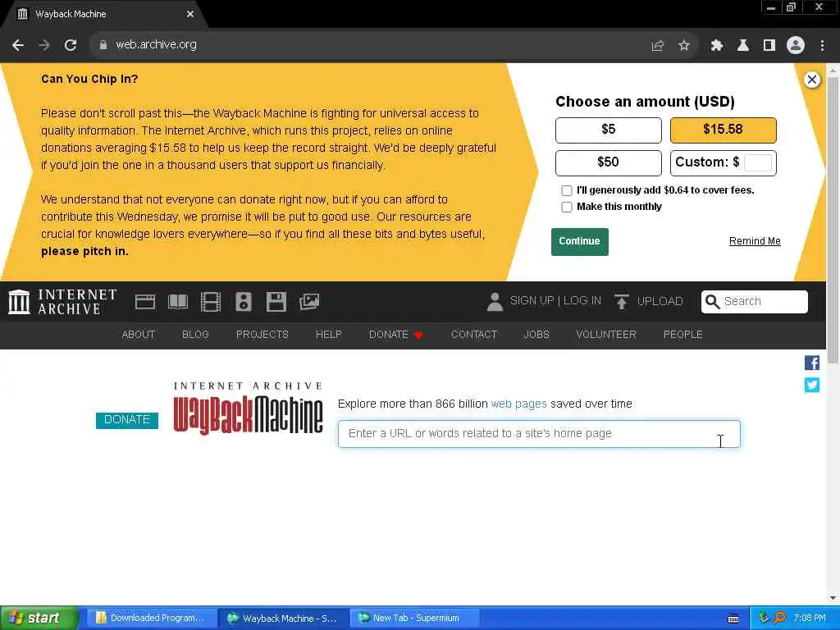The image size is (840, 630).
Task: Click SIGN UP link
Action: pyautogui.click(x=532, y=301)
